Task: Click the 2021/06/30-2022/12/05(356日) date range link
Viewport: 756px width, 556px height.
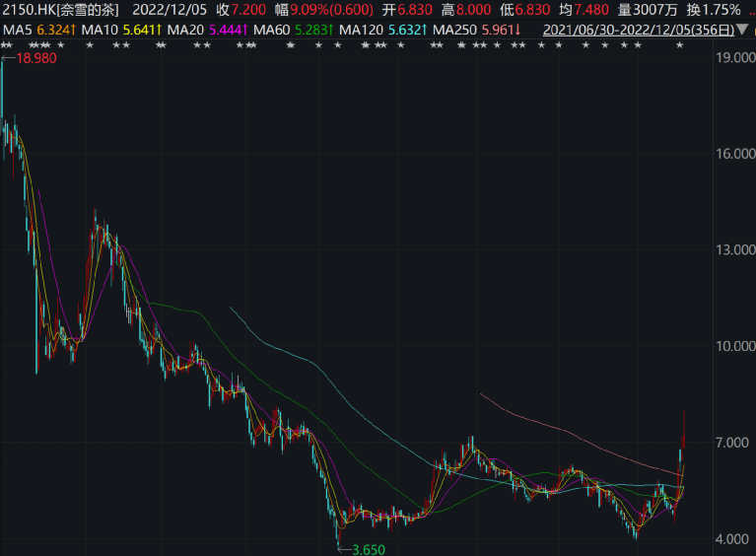Action: 639,30
